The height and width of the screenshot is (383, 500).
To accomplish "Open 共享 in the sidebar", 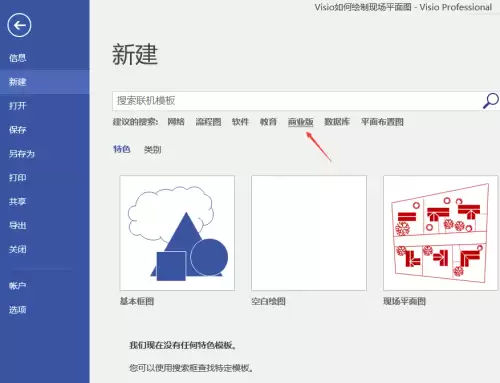I will coord(18,201).
